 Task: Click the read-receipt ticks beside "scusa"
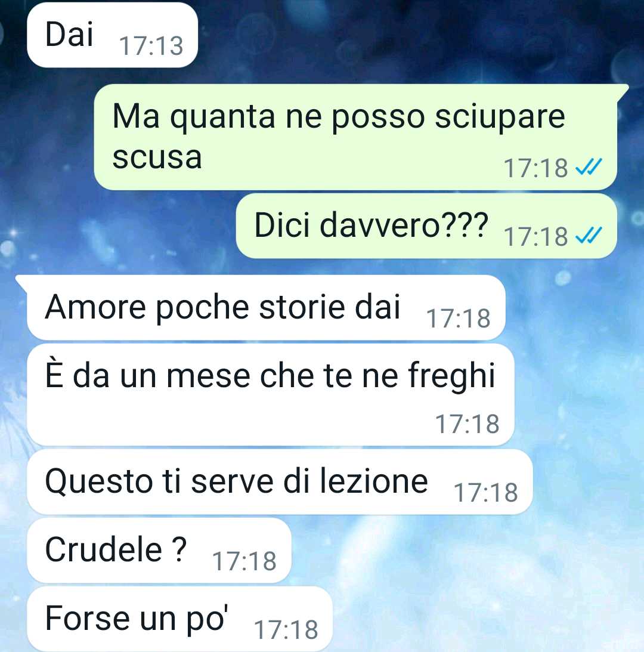coord(589,167)
